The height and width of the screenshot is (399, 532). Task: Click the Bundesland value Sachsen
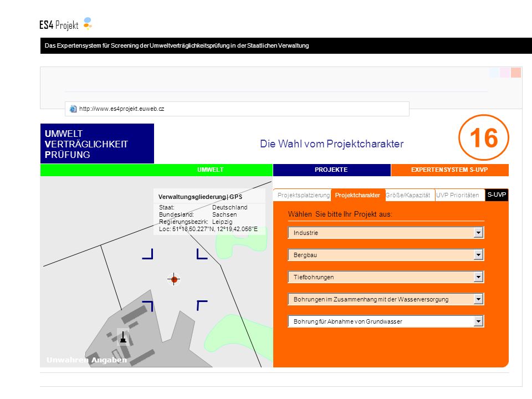tap(224, 214)
